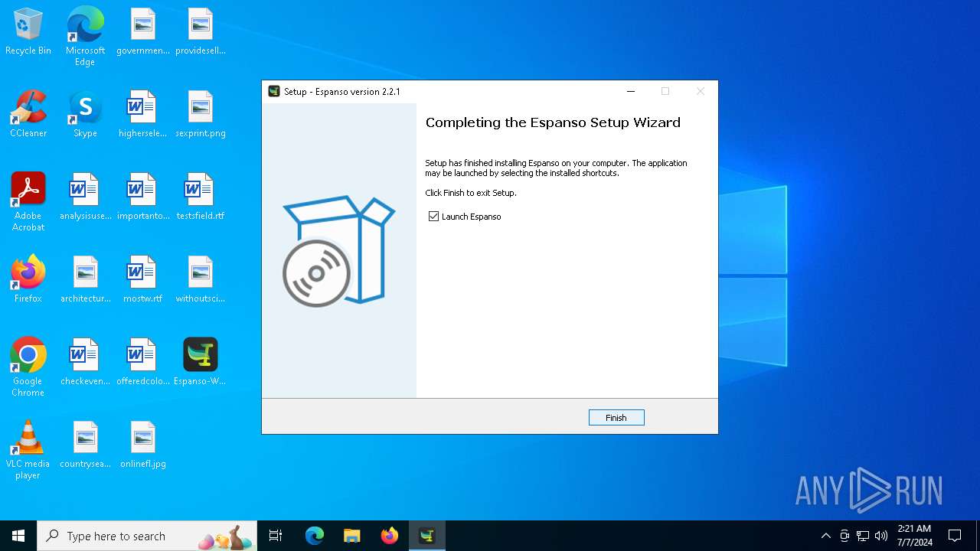Image resolution: width=980 pixels, height=551 pixels.
Task: Click the Meet Now tray icon
Action: click(844, 536)
